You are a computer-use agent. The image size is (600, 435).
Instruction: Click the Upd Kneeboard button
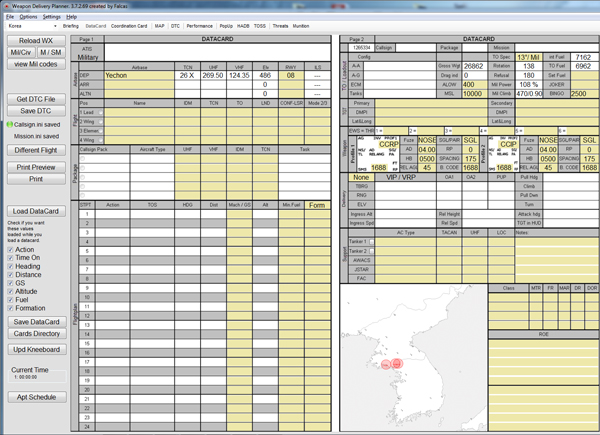point(37,350)
